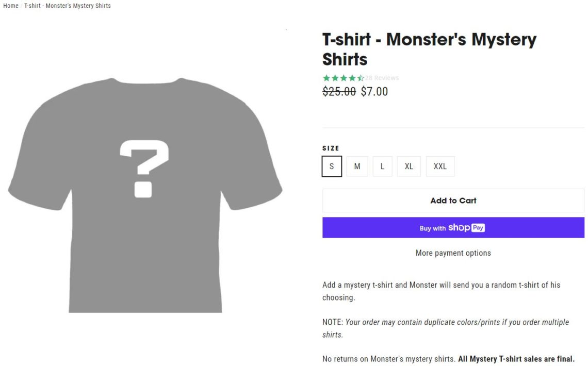Viewport: 588px width, 366px height.
Task: Click the white question mark graphic
Action: tap(144, 169)
